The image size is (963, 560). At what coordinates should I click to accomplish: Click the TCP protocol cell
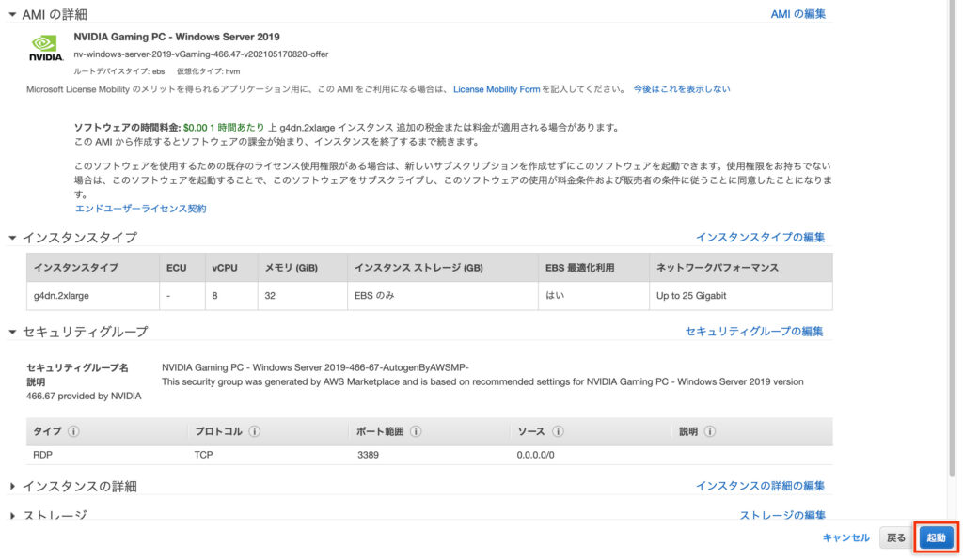(203, 455)
